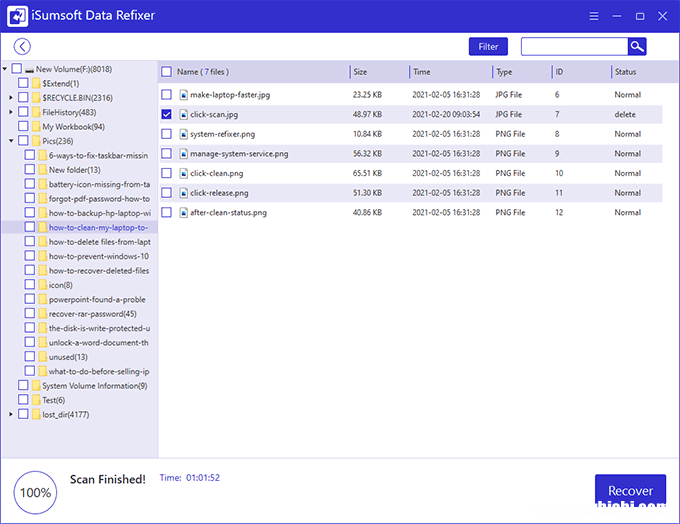The width and height of the screenshot is (680, 524).
Task: Click the system-refixer.png file icon
Action: coord(183,134)
